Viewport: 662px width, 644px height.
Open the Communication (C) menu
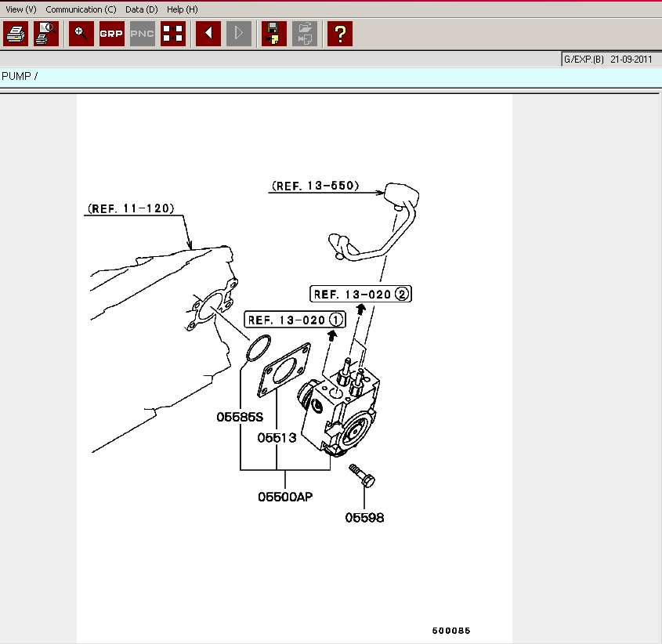[81, 9]
